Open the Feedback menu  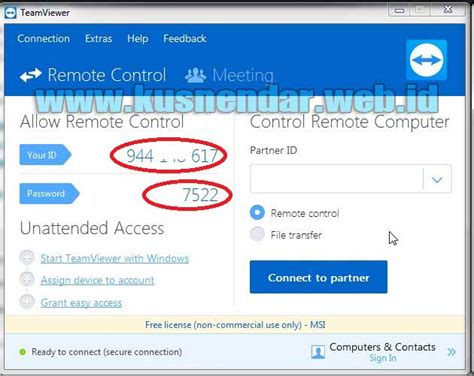pos(185,39)
